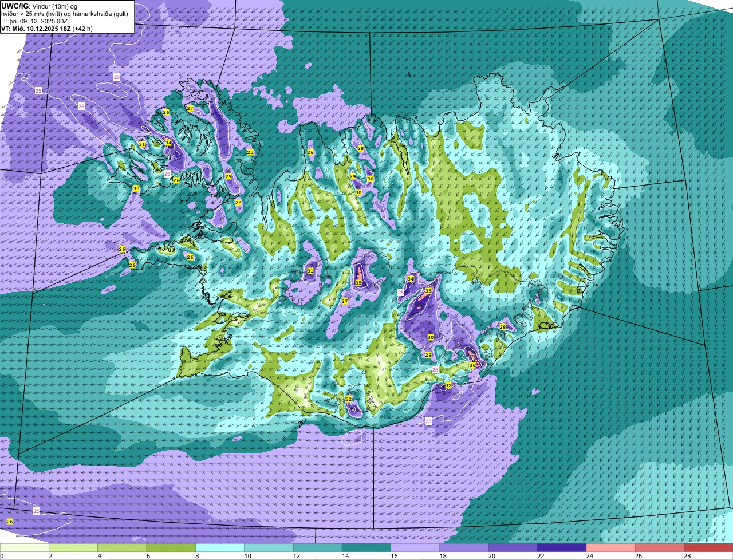The height and width of the screenshot is (560, 733).
Task: Click the "IT: þri. 09. 12. 2025 00Z" line
Action: coord(34,21)
